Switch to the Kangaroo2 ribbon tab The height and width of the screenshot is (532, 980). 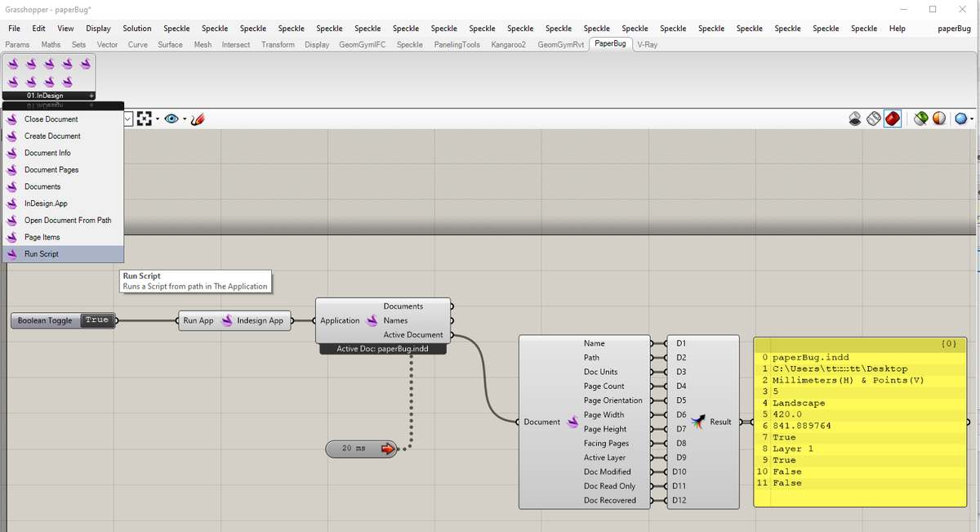pos(509,44)
